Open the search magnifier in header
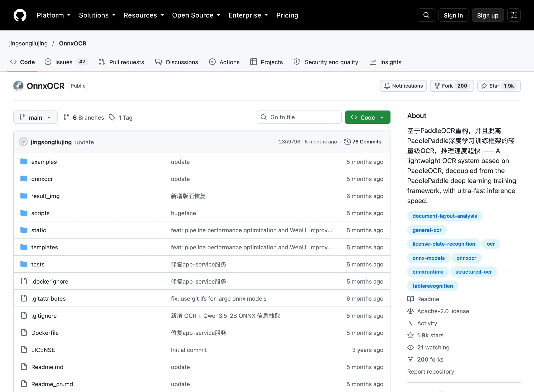Screen dimensions: 534x392 (426, 15)
